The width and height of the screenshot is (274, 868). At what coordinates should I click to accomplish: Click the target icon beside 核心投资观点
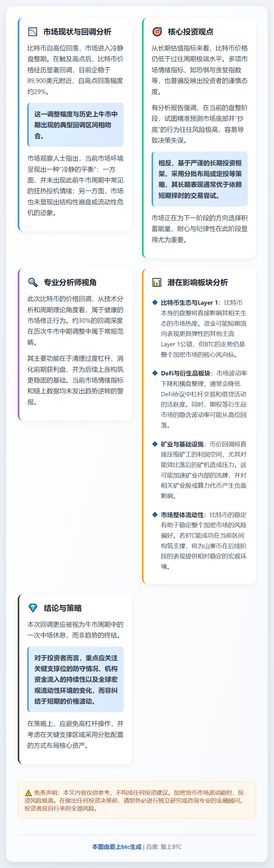pyautogui.click(x=157, y=32)
